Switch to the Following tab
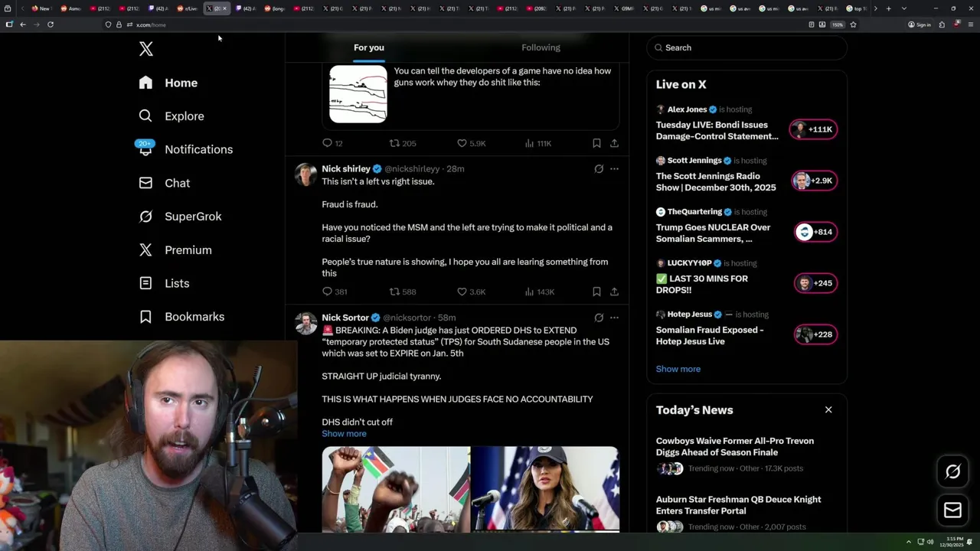This screenshot has height=551, width=980. (x=541, y=47)
